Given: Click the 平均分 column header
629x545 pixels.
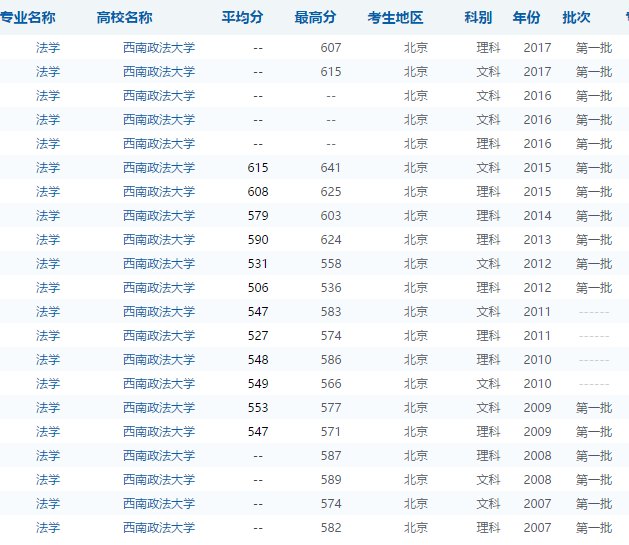Looking at the screenshot, I should (242, 18).
